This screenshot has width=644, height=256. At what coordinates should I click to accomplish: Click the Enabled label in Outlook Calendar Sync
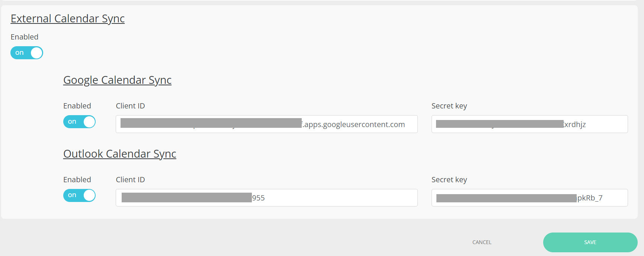[77, 180]
